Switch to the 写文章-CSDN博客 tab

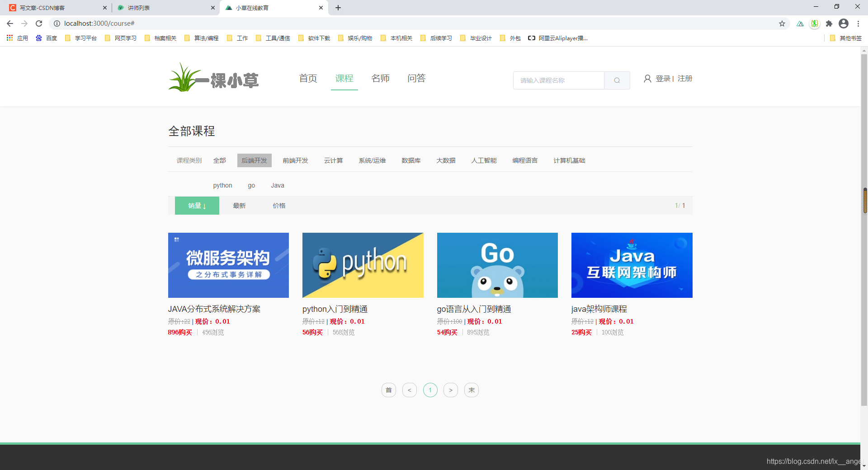tap(57, 8)
